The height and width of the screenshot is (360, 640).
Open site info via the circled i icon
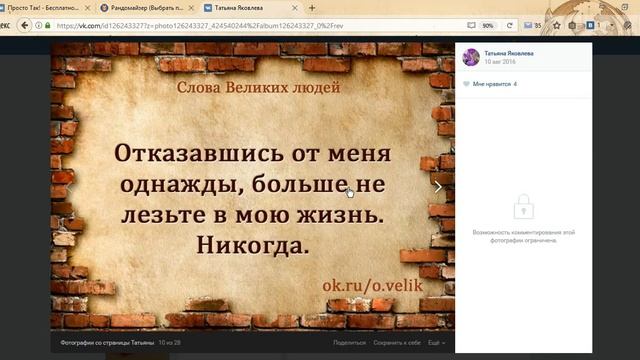pyautogui.click(x=38, y=25)
